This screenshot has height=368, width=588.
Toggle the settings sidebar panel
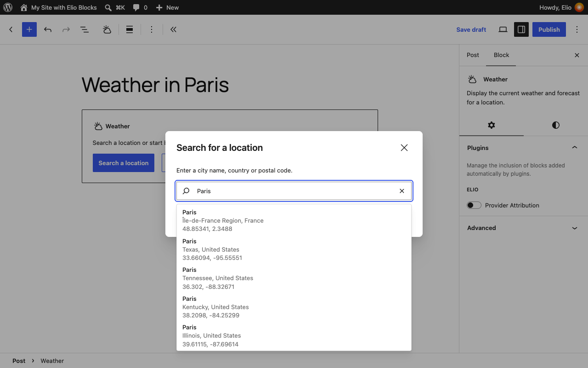point(521,29)
